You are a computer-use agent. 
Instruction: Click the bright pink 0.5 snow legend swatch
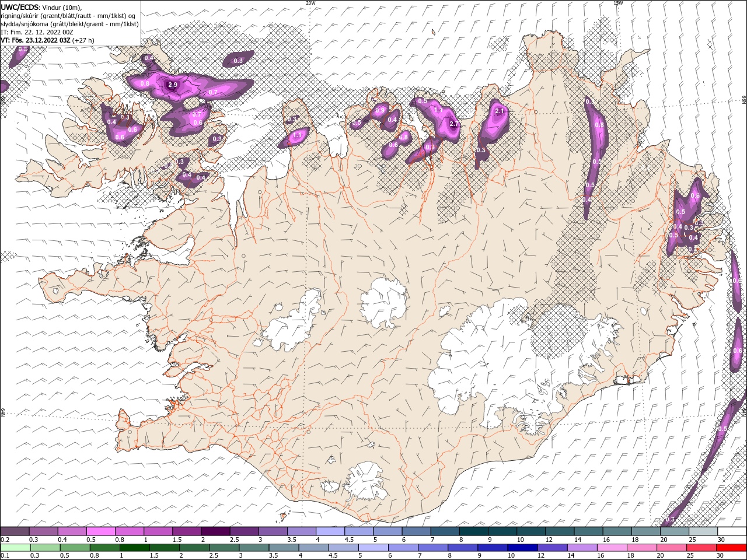click(x=102, y=531)
